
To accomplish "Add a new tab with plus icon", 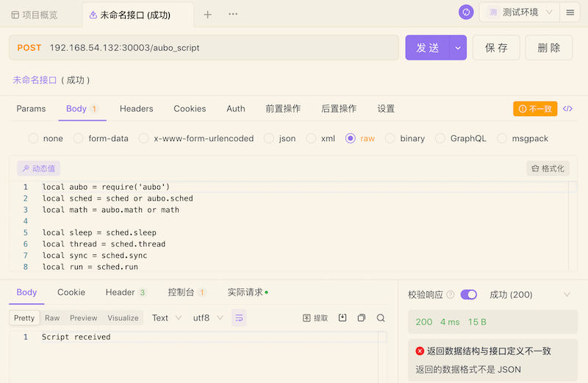I will 207,15.
